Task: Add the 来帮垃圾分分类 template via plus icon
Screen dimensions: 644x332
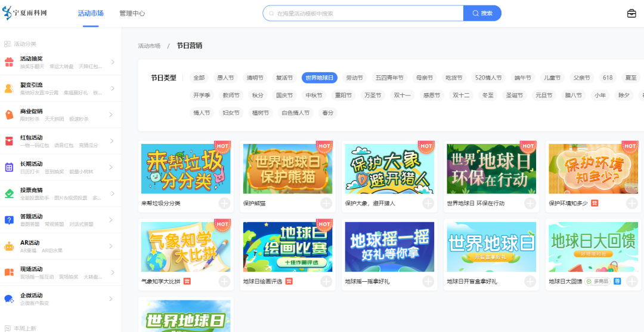Action: coord(224,203)
